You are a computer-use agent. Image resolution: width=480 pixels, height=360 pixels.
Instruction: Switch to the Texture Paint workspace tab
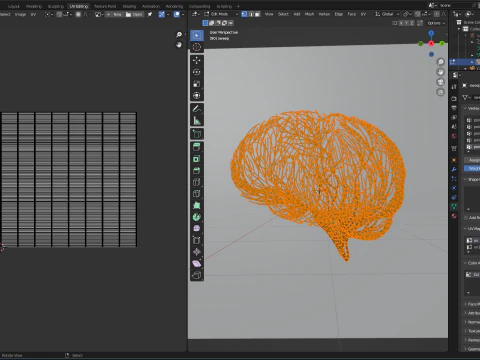coord(105,6)
